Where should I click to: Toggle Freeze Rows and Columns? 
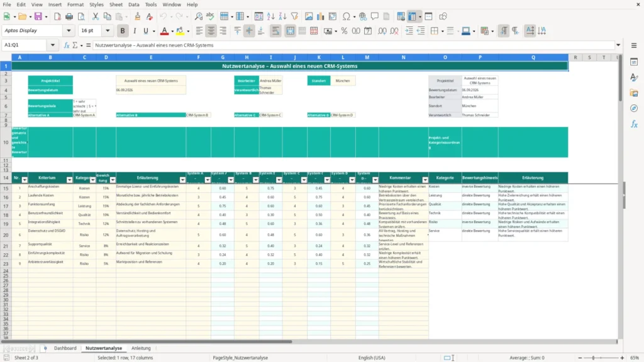[413, 16]
